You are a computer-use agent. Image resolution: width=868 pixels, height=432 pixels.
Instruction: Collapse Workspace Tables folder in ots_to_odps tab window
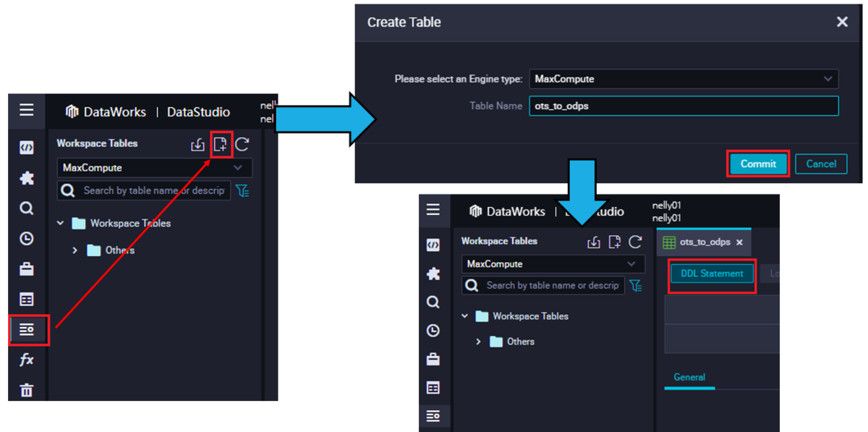click(465, 316)
